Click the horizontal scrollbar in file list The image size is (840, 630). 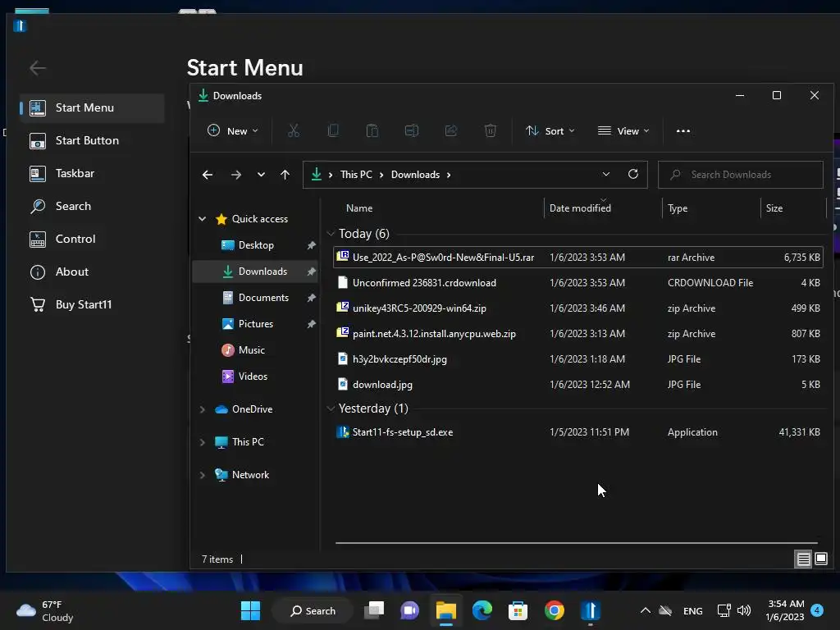tap(577, 543)
